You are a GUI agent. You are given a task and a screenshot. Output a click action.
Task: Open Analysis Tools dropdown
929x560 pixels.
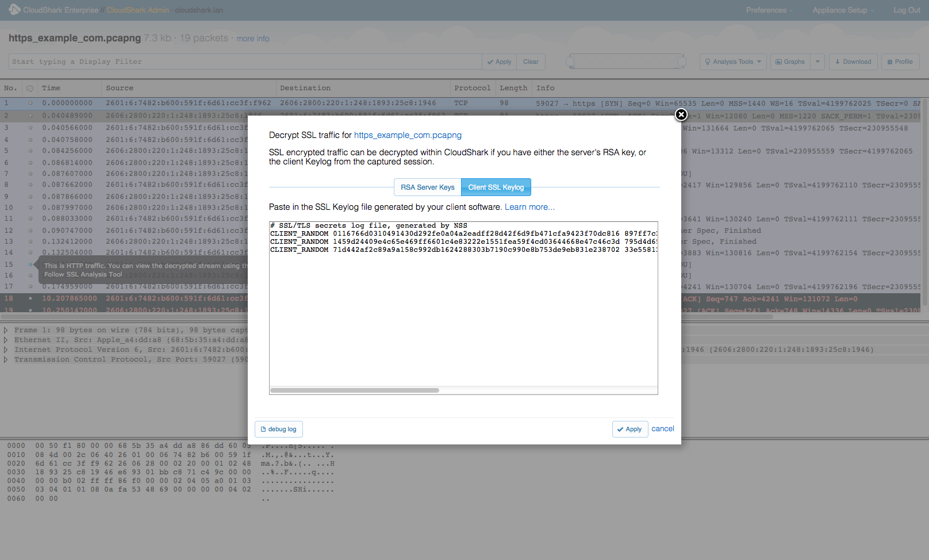tap(733, 62)
